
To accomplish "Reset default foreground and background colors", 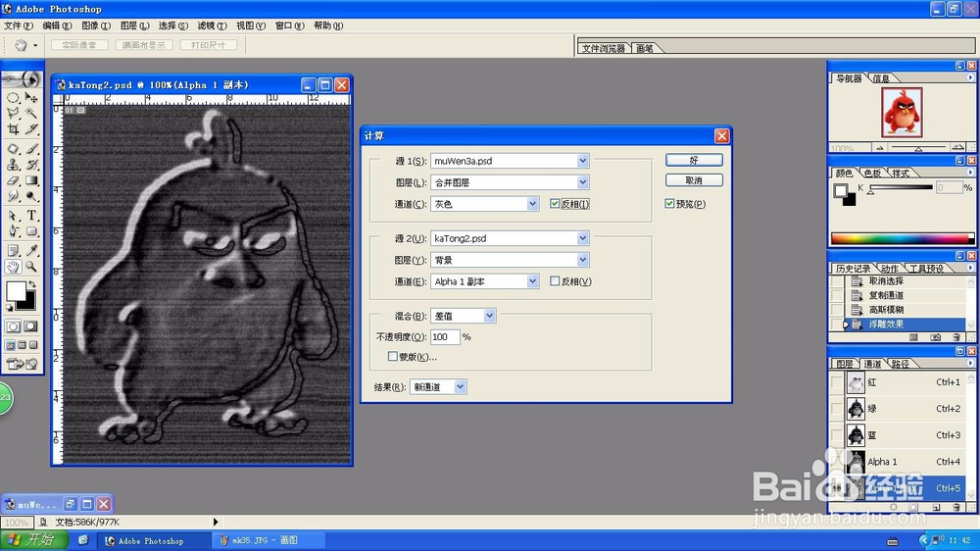I will pyautogui.click(x=10, y=308).
